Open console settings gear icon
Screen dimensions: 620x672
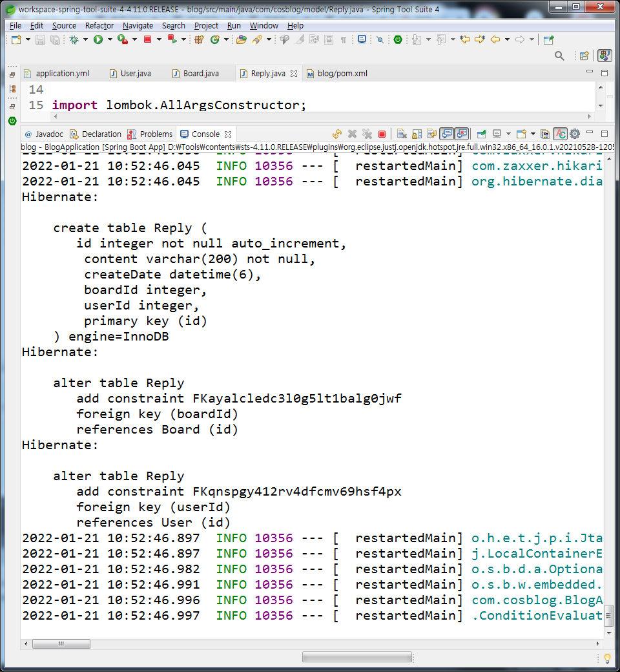pyautogui.click(x=575, y=134)
